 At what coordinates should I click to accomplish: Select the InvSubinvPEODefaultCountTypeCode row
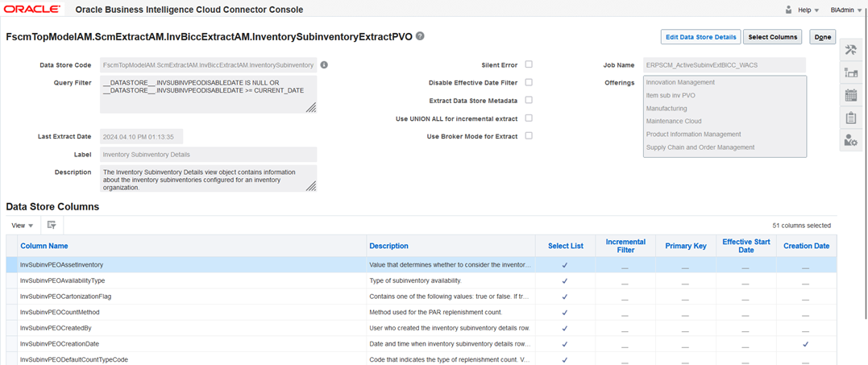(422, 359)
